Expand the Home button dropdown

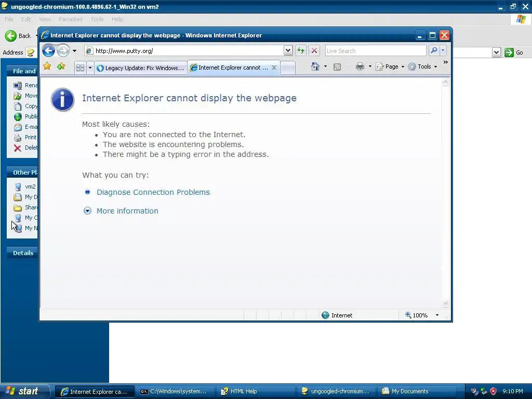click(325, 66)
